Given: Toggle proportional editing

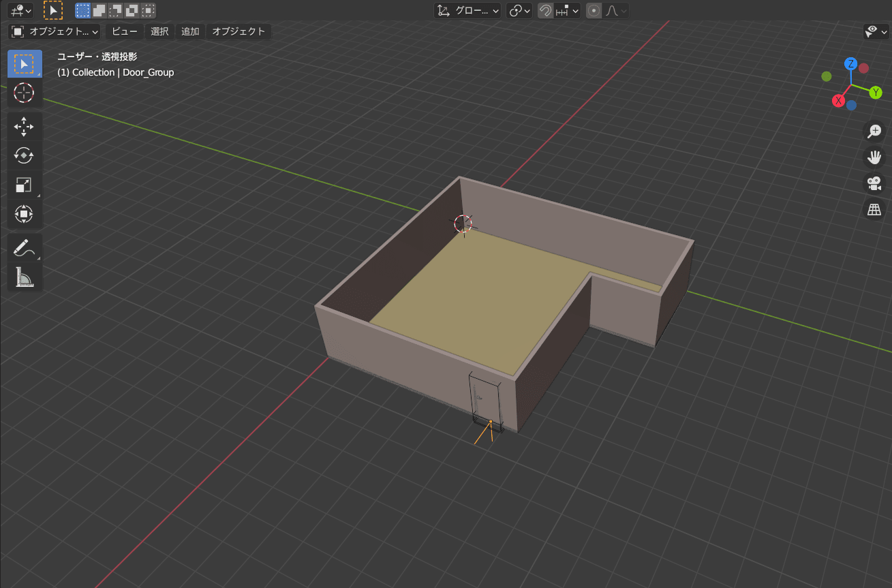Looking at the screenshot, I should click(594, 10).
